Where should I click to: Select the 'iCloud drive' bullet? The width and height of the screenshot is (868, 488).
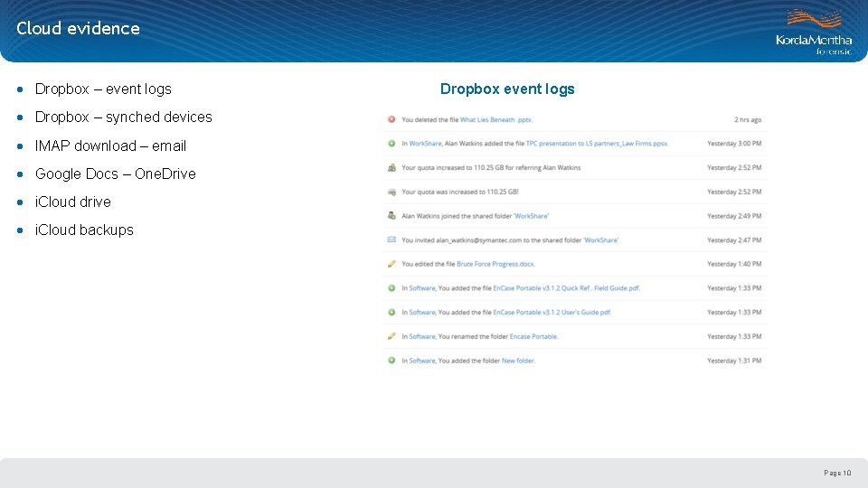pyautogui.click(x=72, y=202)
